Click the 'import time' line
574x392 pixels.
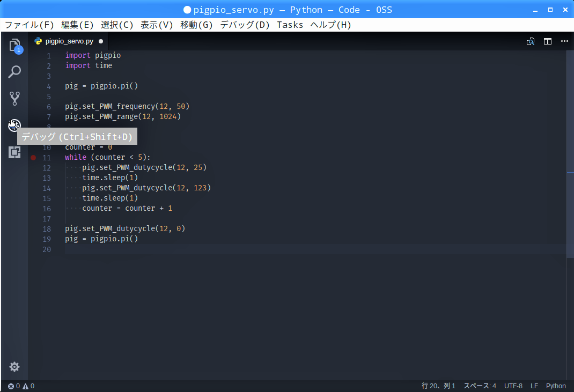click(x=89, y=66)
